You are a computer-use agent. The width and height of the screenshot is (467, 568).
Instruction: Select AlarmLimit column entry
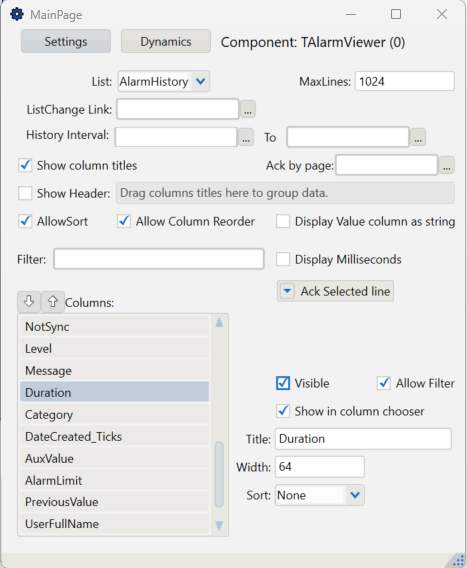click(x=114, y=480)
